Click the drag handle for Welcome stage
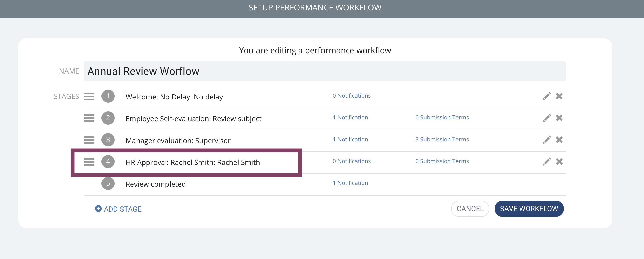Image resolution: width=644 pixels, height=259 pixels. pyautogui.click(x=89, y=96)
